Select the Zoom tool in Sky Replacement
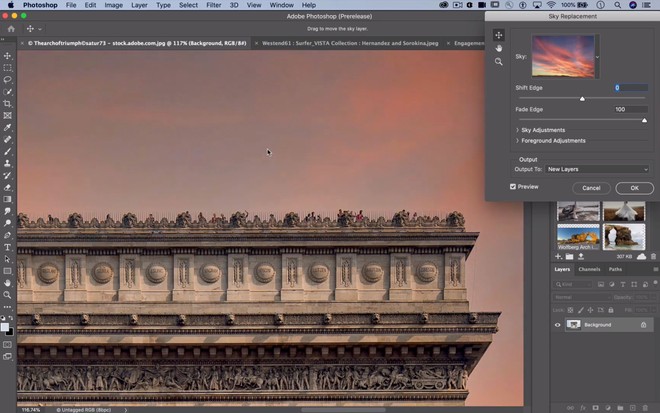660x413 pixels. point(499,62)
